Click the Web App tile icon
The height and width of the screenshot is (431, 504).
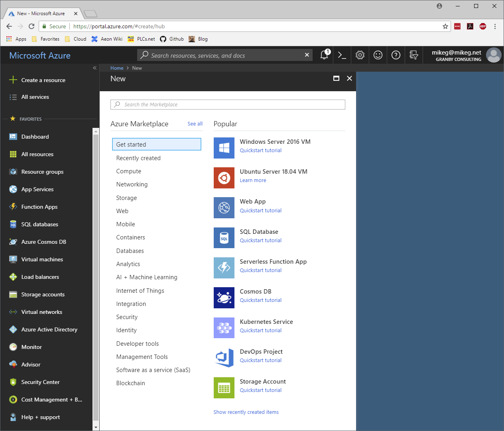point(224,208)
